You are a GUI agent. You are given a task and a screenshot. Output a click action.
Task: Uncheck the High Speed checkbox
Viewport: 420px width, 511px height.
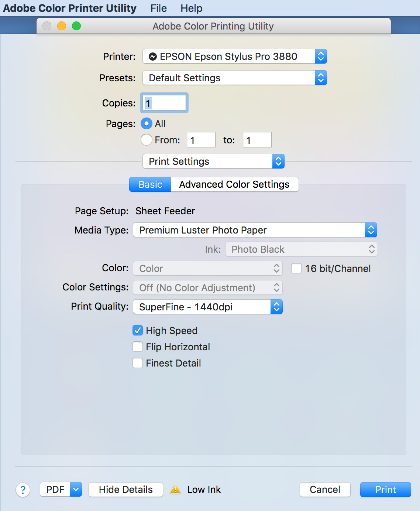[138, 330]
